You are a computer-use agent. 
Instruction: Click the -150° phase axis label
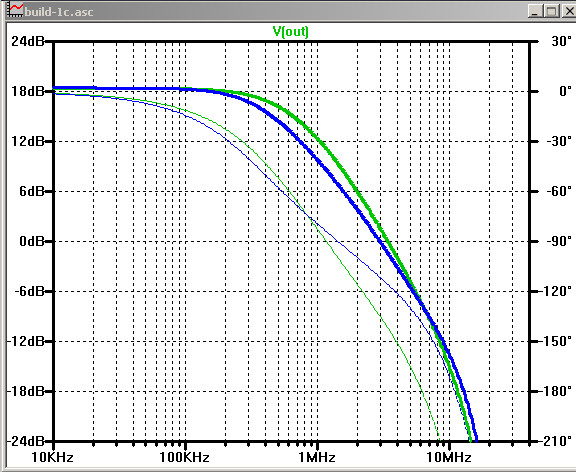(556, 341)
